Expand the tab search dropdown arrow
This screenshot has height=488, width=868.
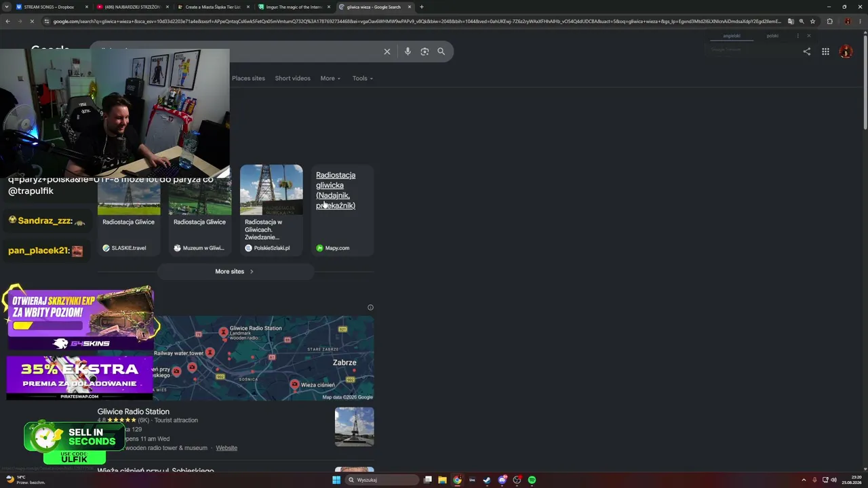pos(7,7)
